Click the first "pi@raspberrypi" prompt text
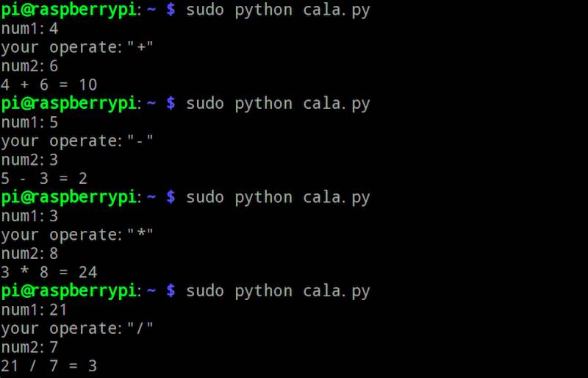Viewport: 588px width, 378px height. coord(68,10)
